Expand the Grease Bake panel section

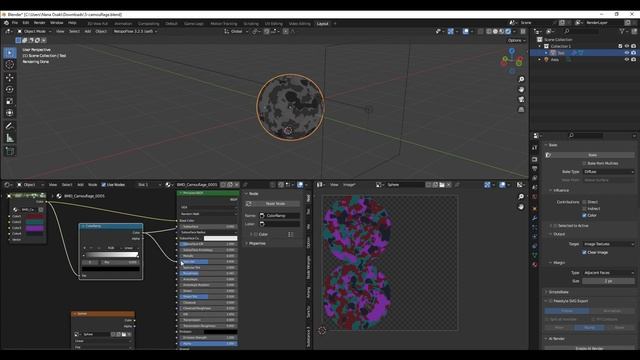[558, 292]
